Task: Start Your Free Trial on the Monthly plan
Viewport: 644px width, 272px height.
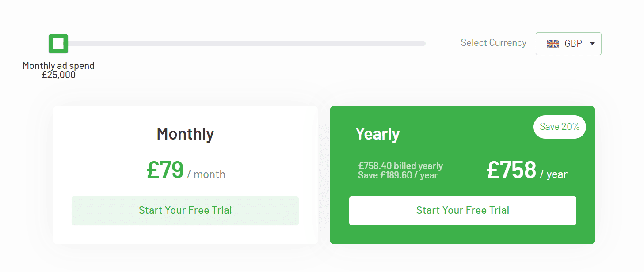Action: click(x=185, y=211)
